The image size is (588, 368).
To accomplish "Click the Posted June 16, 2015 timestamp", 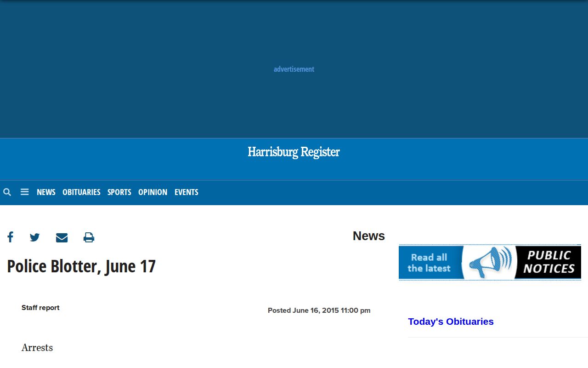I will pos(319,310).
